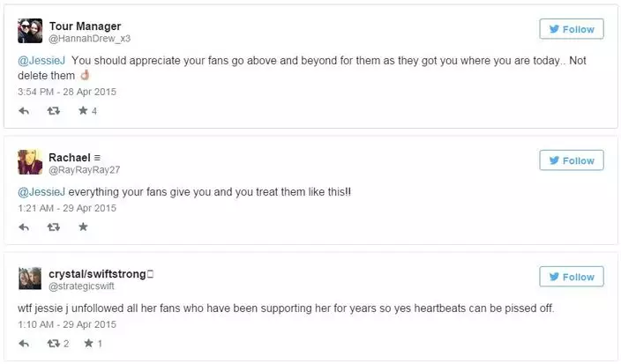This screenshot has height=364, width=621.
Task: Retweet Rachael's tweet
Action: pyautogui.click(x=53, y=227)
